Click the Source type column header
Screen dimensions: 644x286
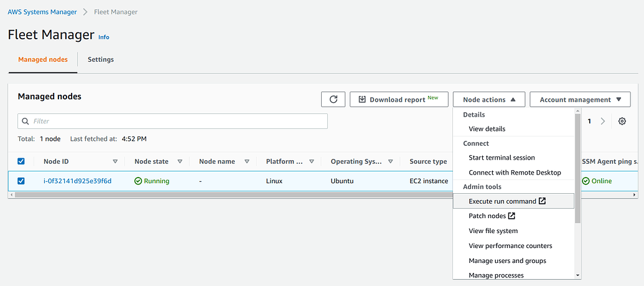click(x=428, y=161)
